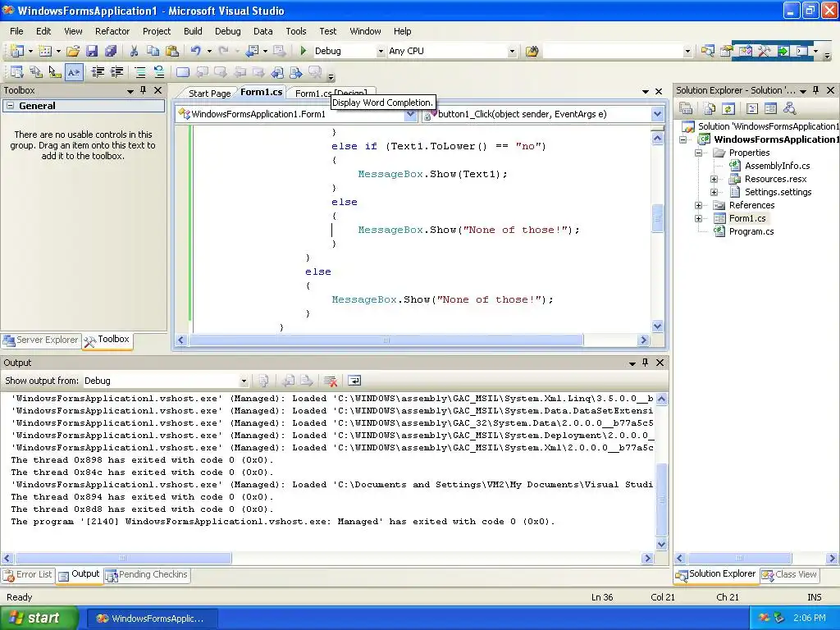This screenshot has height=630, width=840.
Task: Save the current file with the floppy icon
Action: click(x=92, y=51)
